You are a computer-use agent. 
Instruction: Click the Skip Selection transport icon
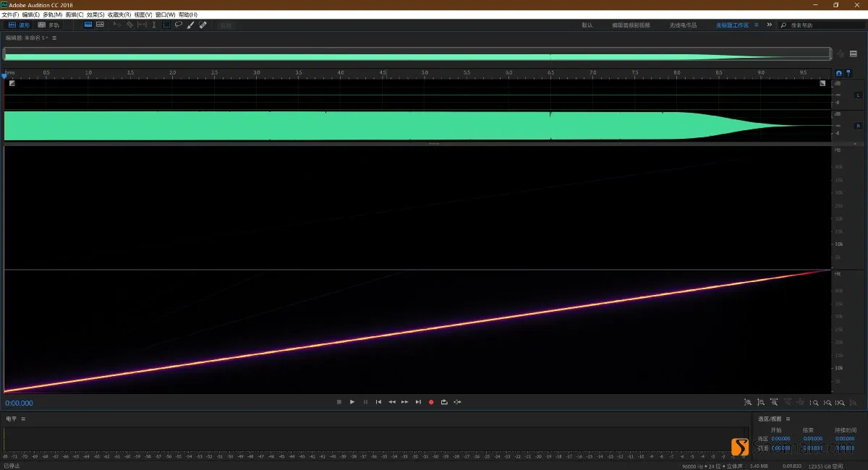coord(457,402)
